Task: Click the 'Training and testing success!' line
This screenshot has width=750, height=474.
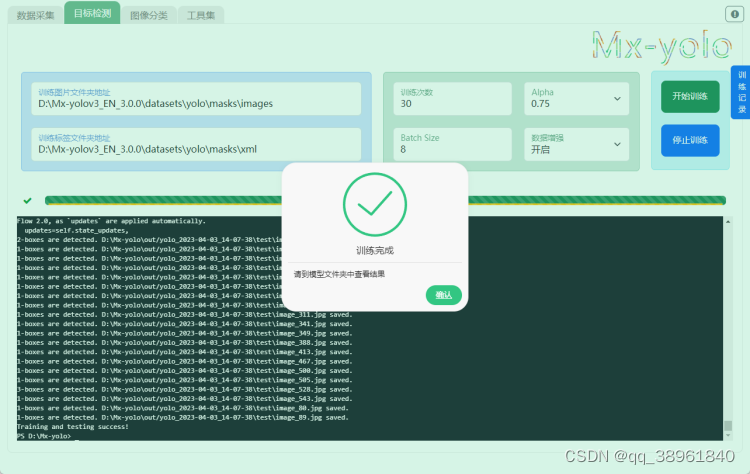Action: point(73,427)
